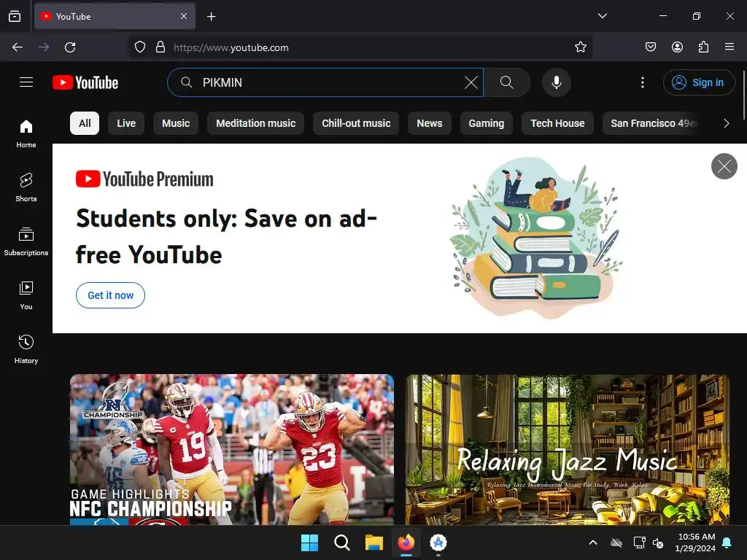Open Subscriptions in sidebar

[x=26, y=242]
